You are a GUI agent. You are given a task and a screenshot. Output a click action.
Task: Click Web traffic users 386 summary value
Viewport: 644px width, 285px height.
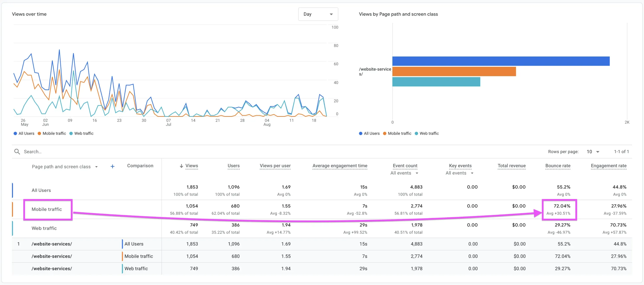[x=235, y=225]
